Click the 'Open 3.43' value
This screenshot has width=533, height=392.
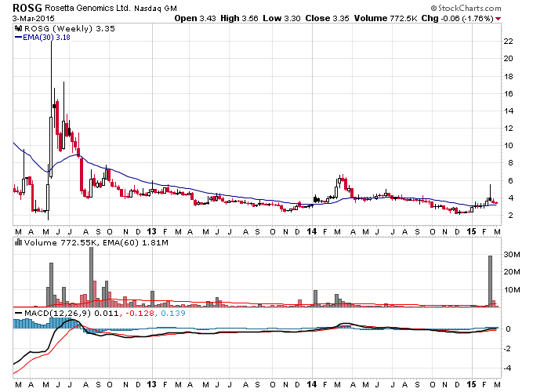tap(195, 18)
